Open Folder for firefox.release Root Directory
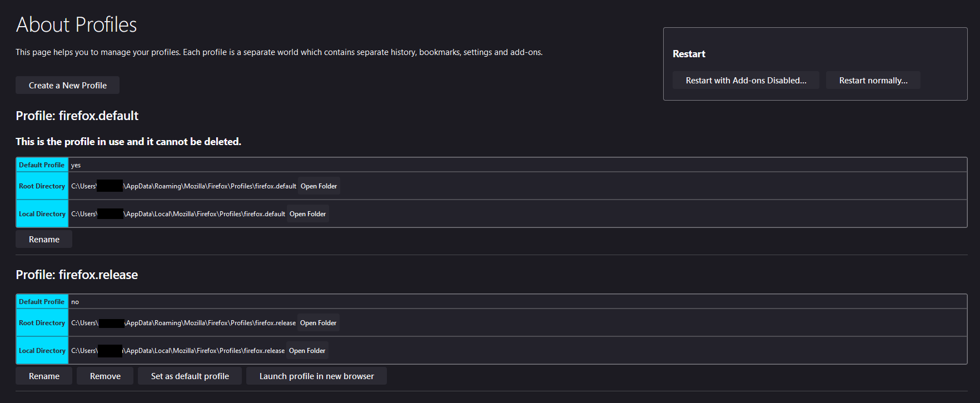Viewport: 980px width, 403px height. point(318,323)
